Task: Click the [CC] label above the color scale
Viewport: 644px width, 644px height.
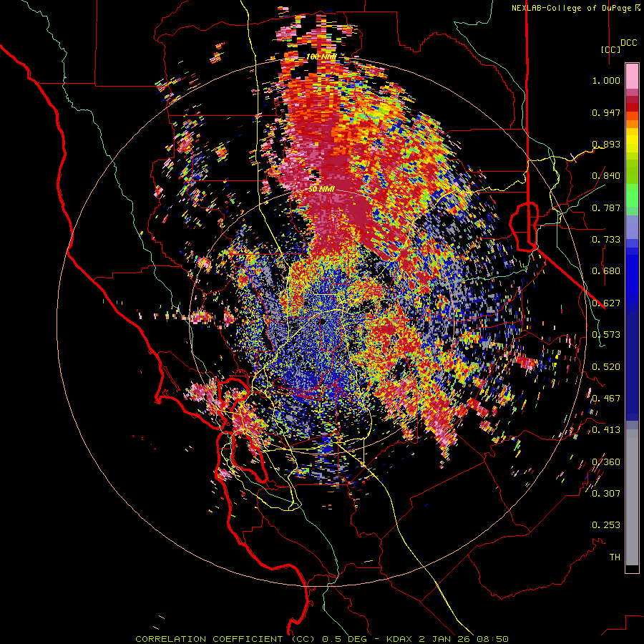Action: [611, 49]
